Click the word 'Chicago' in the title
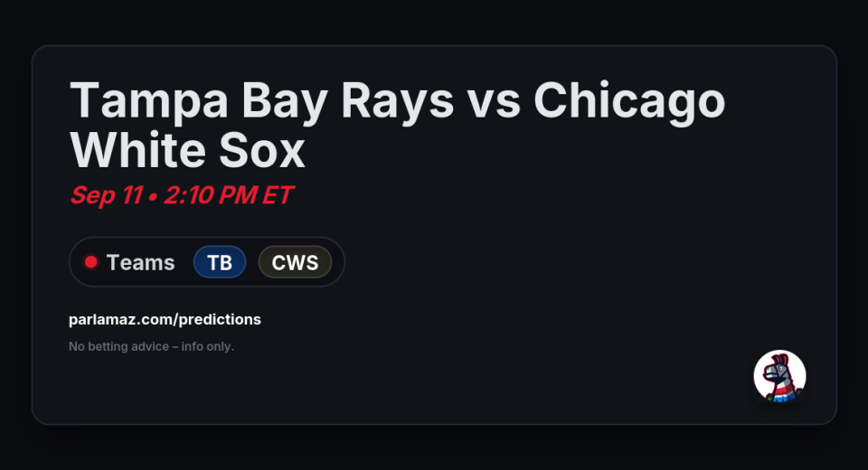The height and width of the screenshot is (470, 868). pyautogui.click(x=629, y=100)
